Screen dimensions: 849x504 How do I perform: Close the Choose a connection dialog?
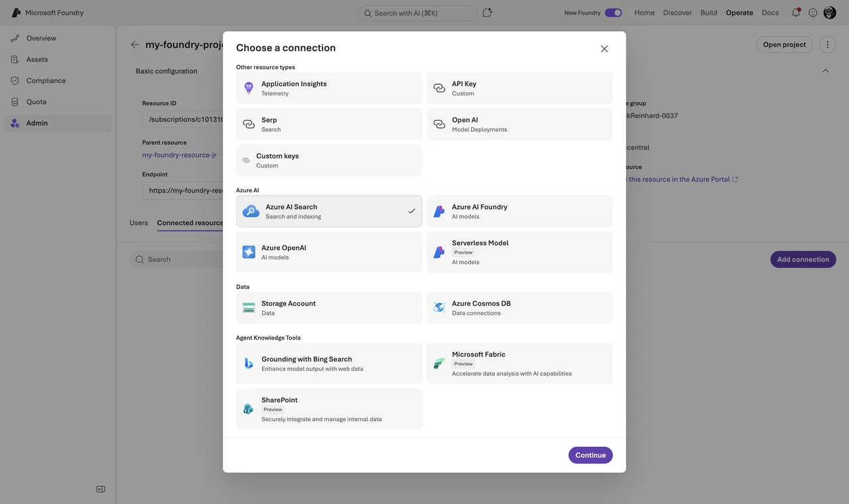(604, 48)
